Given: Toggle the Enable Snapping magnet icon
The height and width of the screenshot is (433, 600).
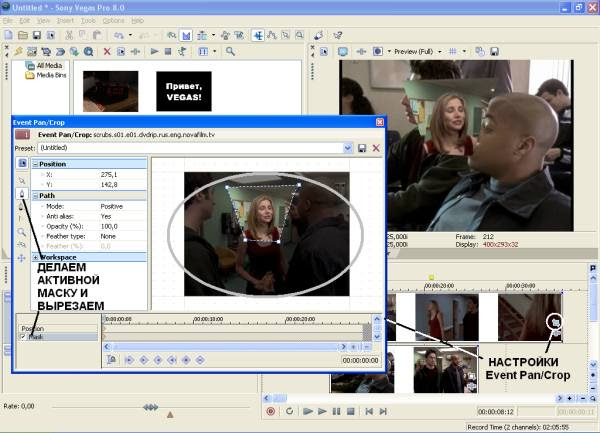Looking at the screenshot, I should (x=172, y=36).
